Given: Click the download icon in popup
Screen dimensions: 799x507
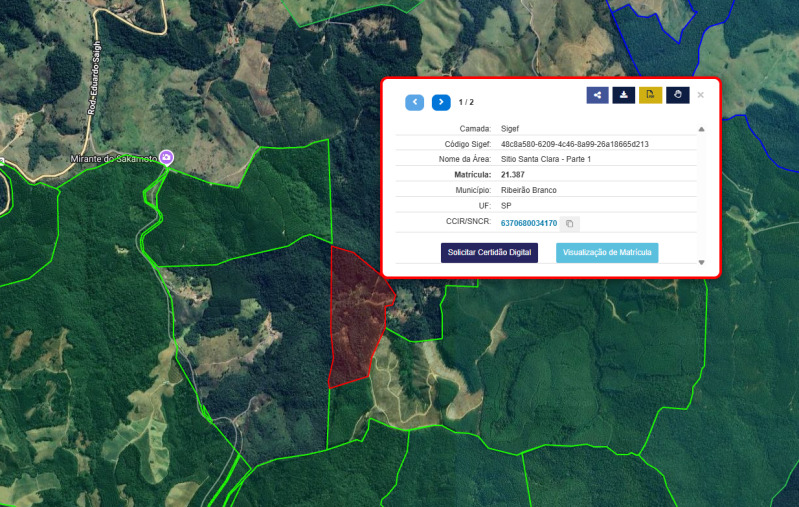Looking at the screenshot, I should tap(624, 95).
